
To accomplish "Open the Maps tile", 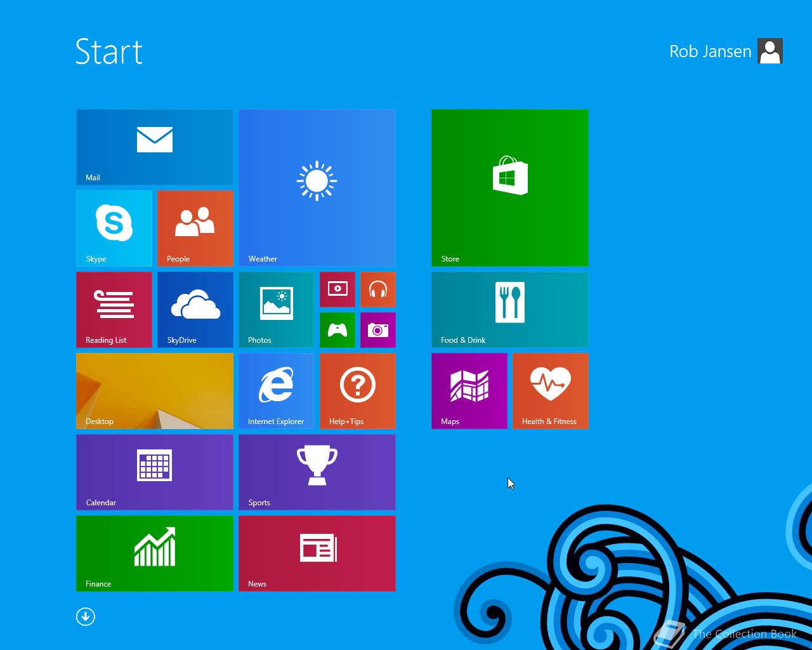I will click(469, 391).
